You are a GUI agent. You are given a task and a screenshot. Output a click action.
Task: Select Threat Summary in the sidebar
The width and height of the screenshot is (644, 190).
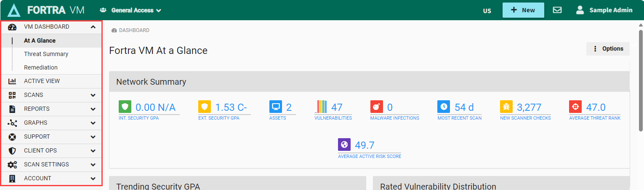click(x=46, y=54)
